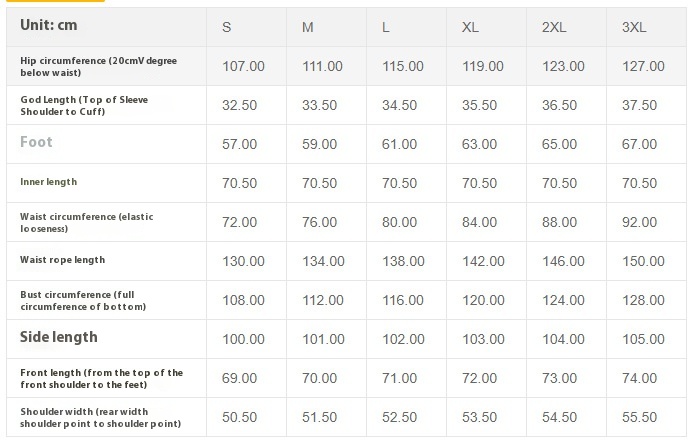Click the 107.00 hip value for size S
Screen dimensions: 697x446
(243, 66)
